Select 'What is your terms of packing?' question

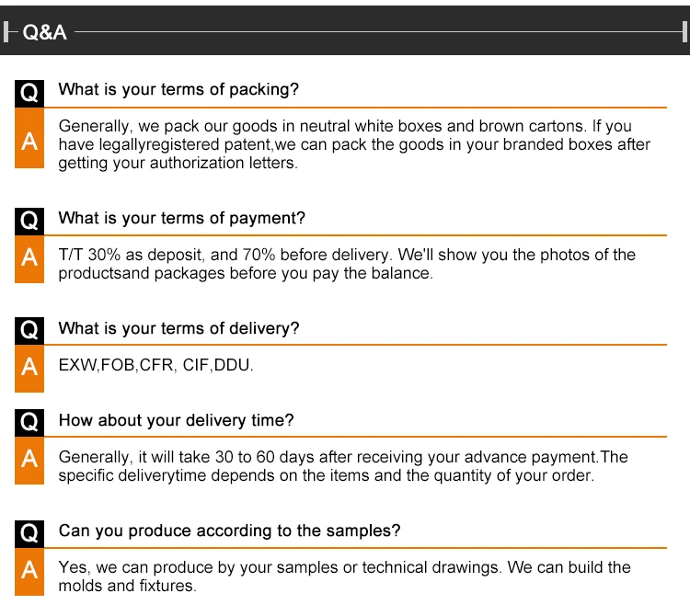coord(178,90)
